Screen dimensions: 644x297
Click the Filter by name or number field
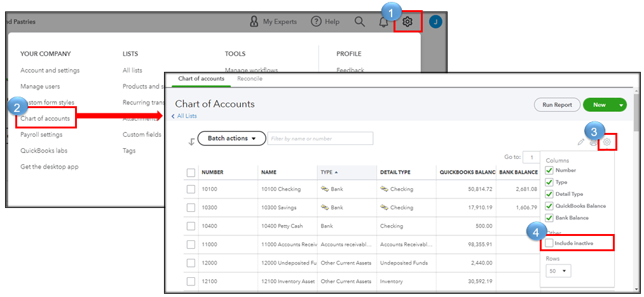[320, 139]
